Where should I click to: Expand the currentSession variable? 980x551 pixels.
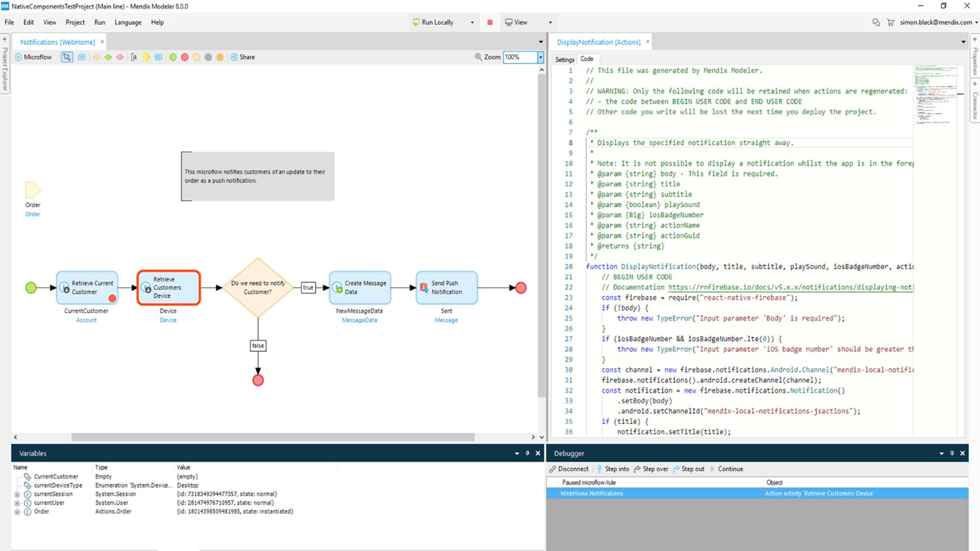click(17, 494)
